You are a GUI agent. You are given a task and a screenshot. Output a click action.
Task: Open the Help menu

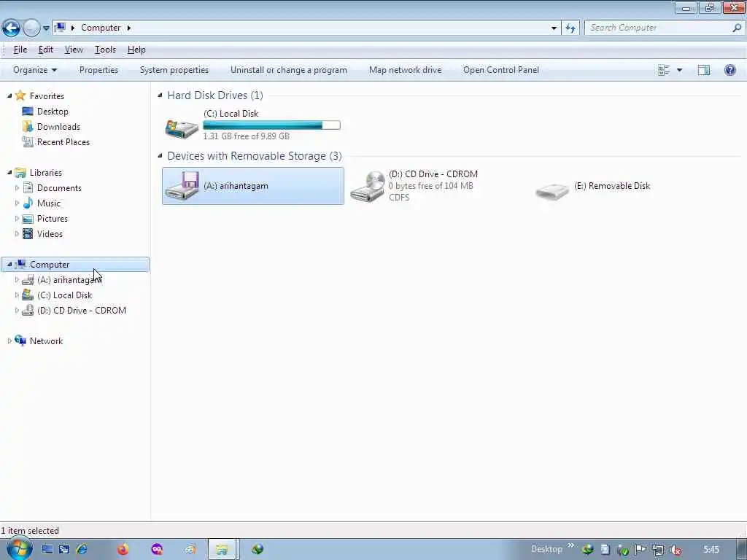136,50
